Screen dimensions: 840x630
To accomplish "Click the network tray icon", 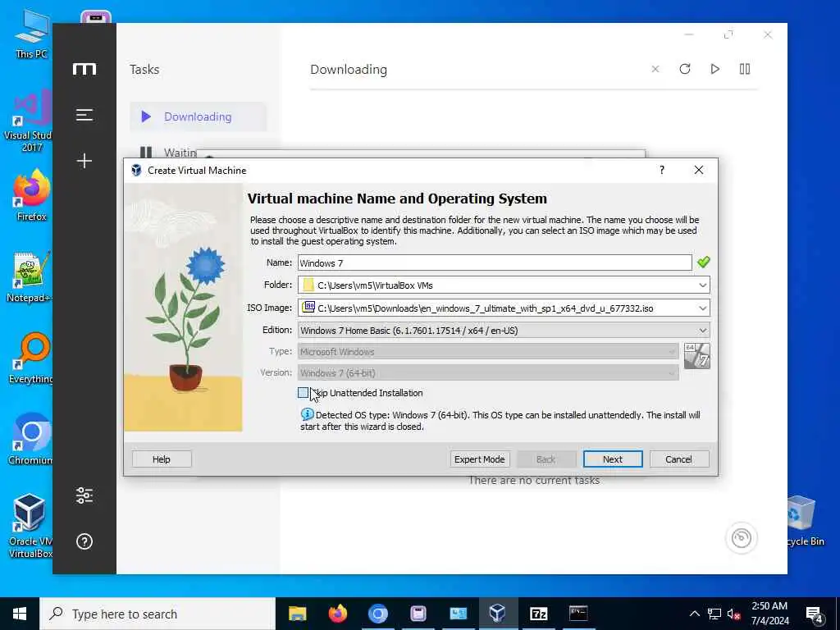I will 714,614.
